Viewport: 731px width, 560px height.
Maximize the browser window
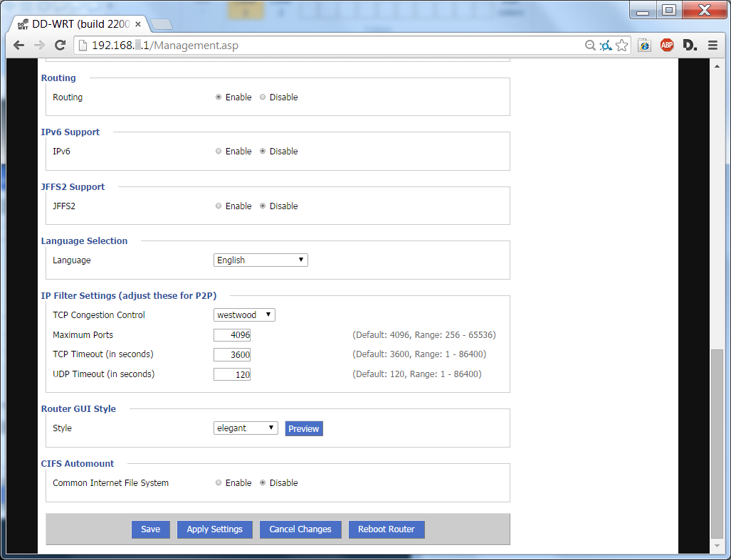click(x=669, y=10)
